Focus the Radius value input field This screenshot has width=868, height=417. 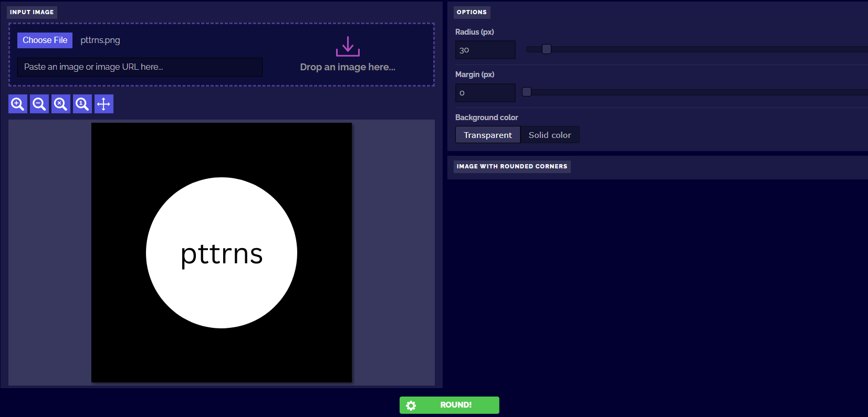click(485, 50)
